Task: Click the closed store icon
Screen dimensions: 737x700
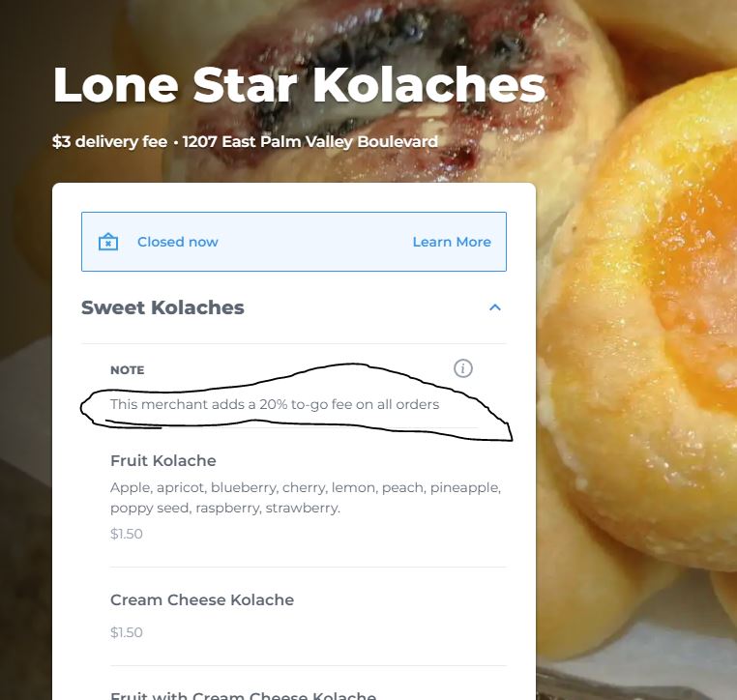Action: tap(108, 242)
